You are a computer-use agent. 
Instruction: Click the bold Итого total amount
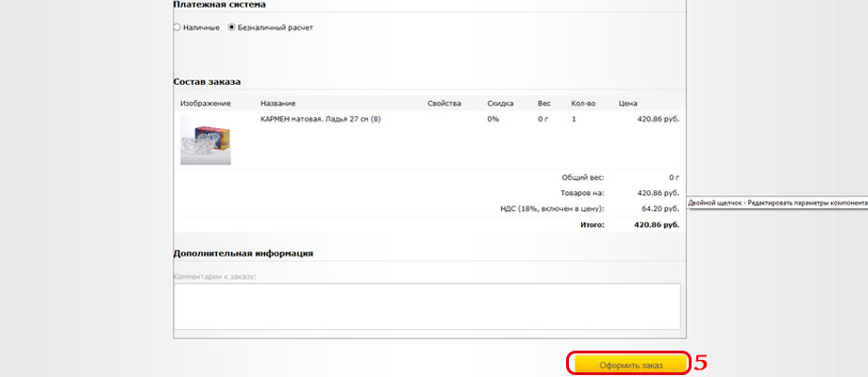point(659,225)
